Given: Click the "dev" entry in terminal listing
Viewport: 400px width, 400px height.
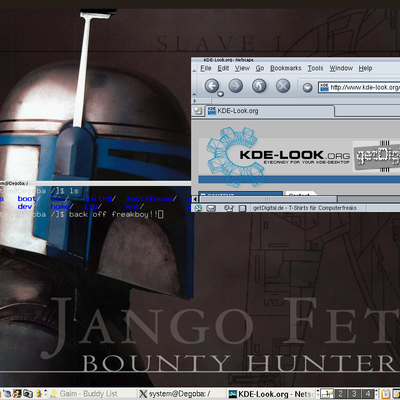Looking at the screenshot, I should (25, 207).
